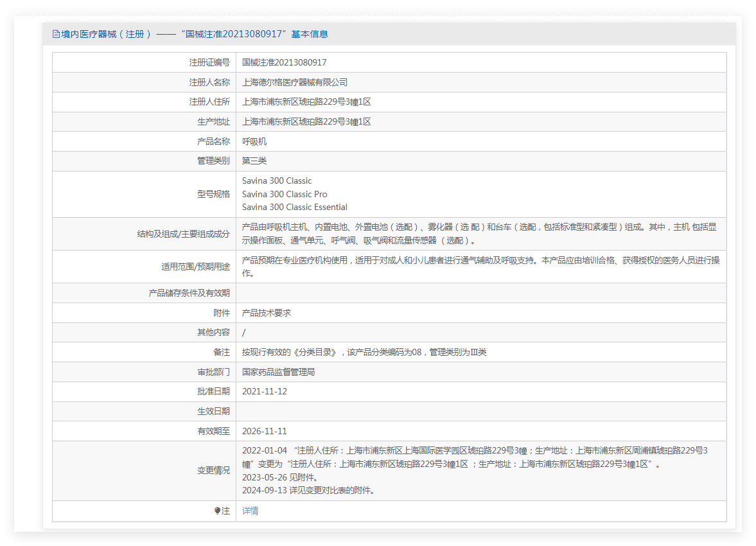
Task: Select product name 呼吸机
Action: click(254, 141)
